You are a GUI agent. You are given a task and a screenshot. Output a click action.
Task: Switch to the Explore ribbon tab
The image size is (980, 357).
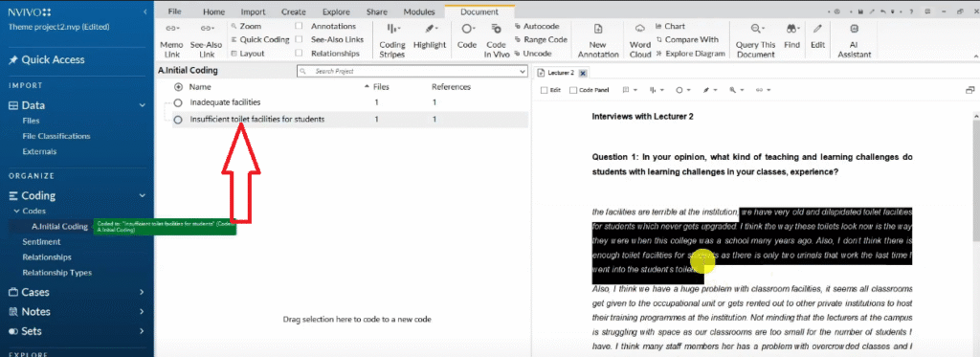pyautogui.click(x=336, y=11)
